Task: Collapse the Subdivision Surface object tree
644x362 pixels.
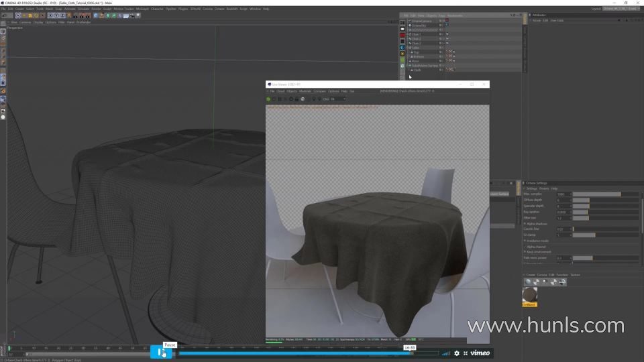Action: pos(408,66)
